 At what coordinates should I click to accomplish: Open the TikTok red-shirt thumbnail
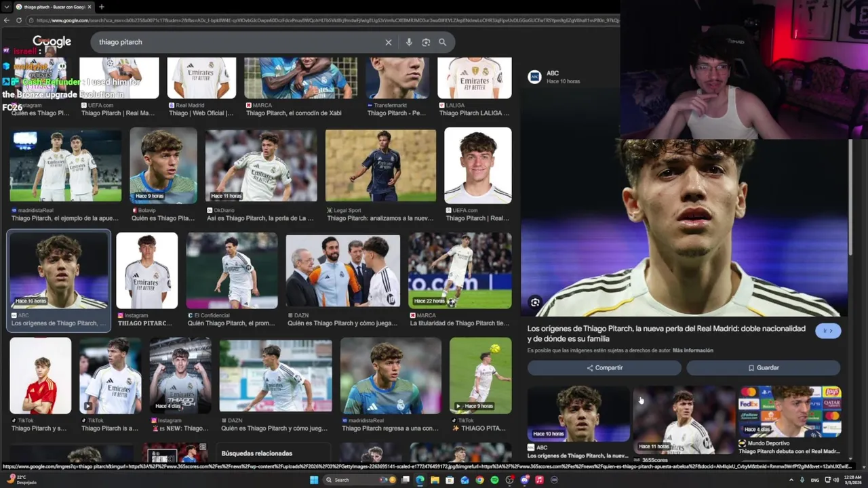[41, 375]
